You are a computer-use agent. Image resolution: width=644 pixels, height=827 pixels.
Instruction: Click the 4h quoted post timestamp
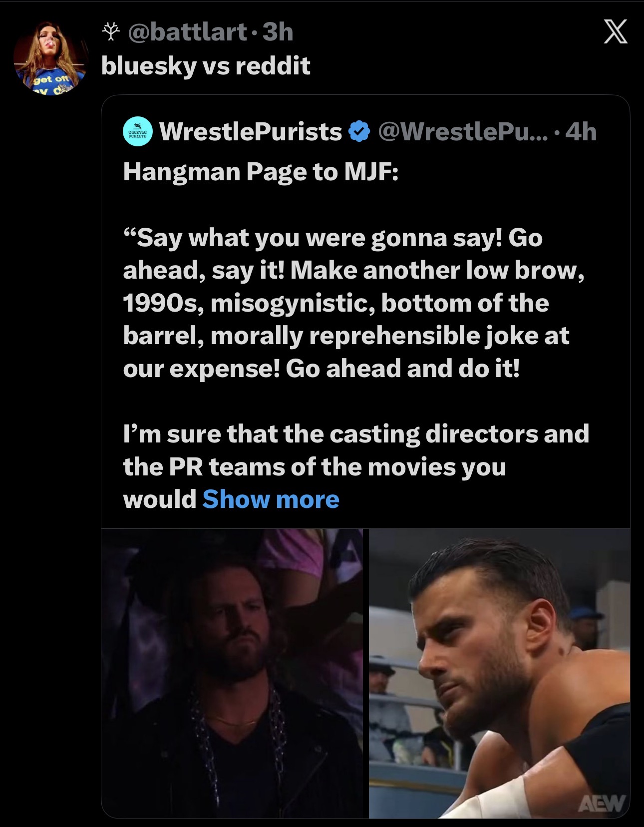tap(582, 131)
